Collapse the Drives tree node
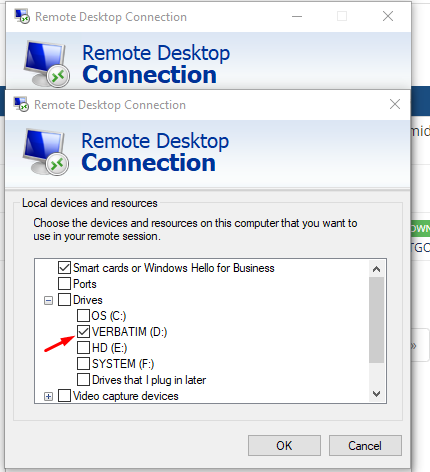The width and height of the screenshot is (430, 472). tap(48, 301)
